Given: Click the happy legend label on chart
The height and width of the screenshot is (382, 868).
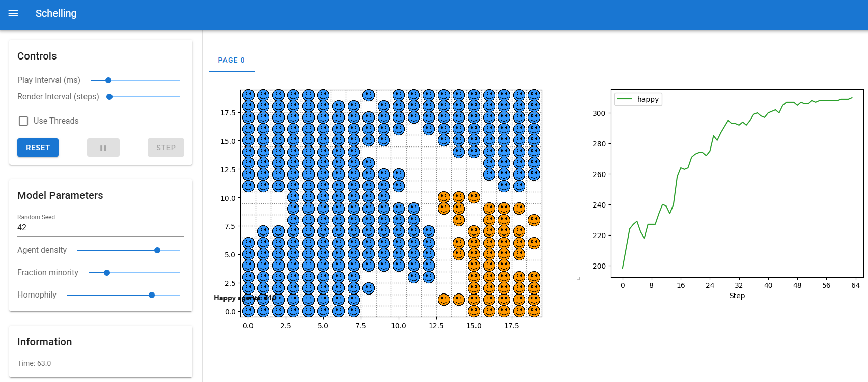Looking at the screenshot, I should point(648,99).
